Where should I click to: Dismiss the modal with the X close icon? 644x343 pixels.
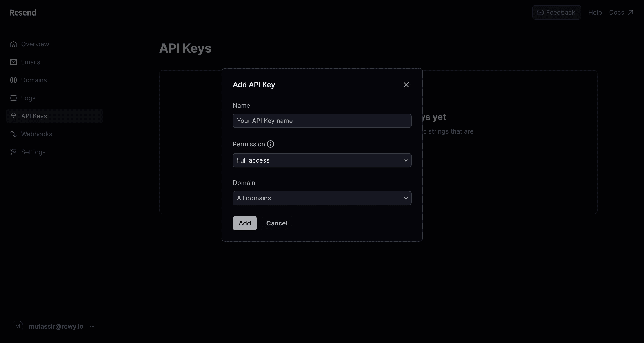406,85
